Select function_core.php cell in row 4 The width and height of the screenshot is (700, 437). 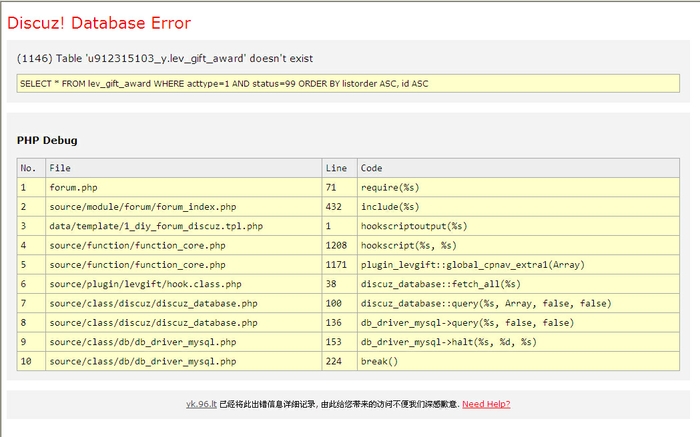[x=183, y=246]
